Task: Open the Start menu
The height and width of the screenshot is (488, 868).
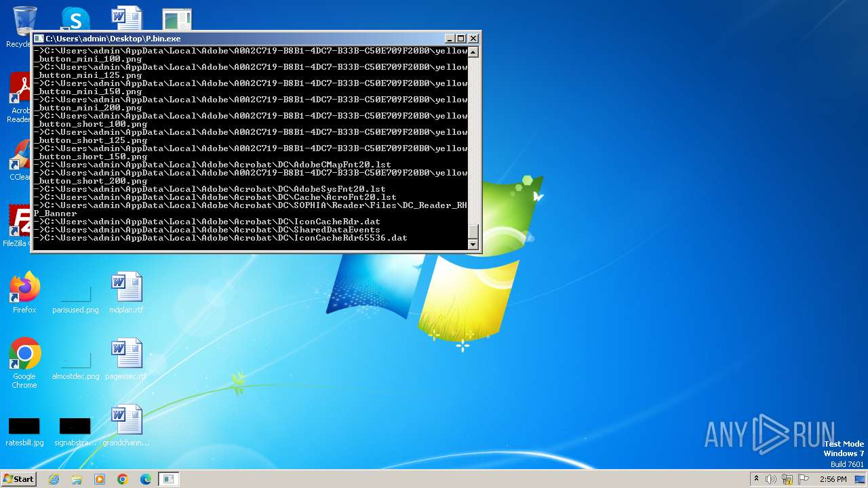Action: [x=18, y=479]
